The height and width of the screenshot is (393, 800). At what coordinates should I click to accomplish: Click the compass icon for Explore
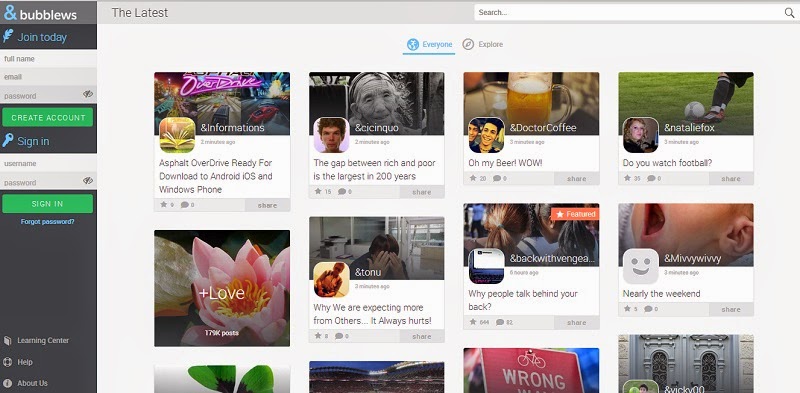click(468, 44)
